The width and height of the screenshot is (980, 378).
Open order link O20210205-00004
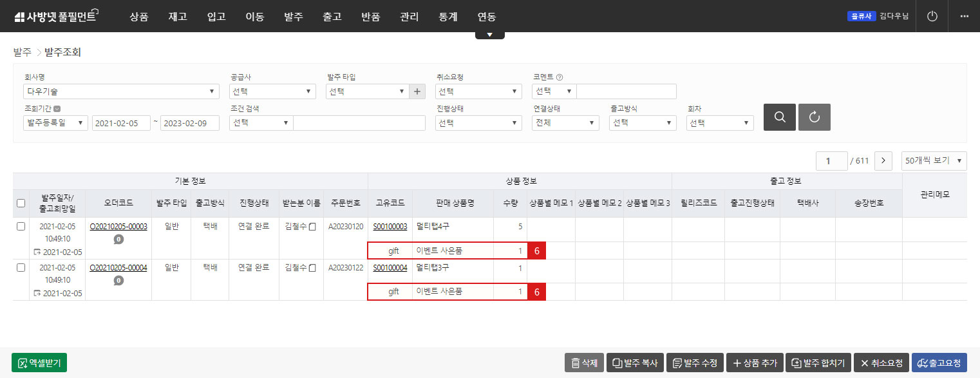[118, 268]
